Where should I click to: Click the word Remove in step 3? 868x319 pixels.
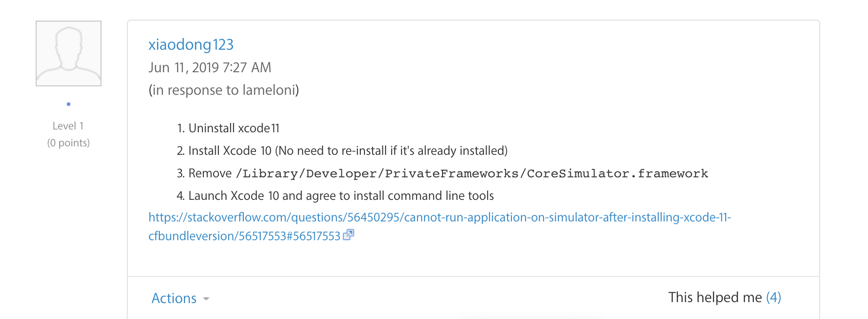tap(210, 173)
